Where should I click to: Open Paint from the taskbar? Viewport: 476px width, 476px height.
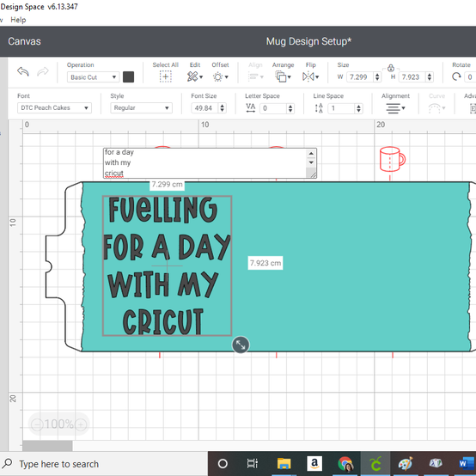click(406, 464)
